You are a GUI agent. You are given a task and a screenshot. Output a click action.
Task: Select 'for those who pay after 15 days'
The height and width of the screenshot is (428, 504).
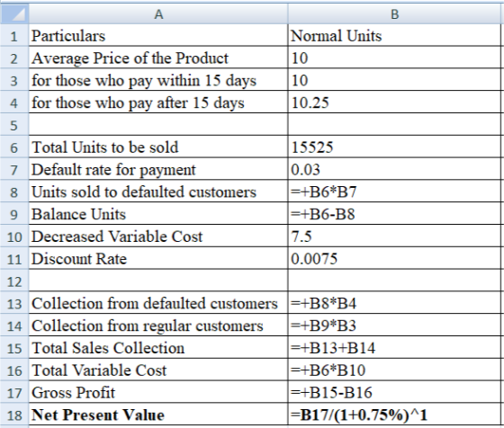[158, 103]
